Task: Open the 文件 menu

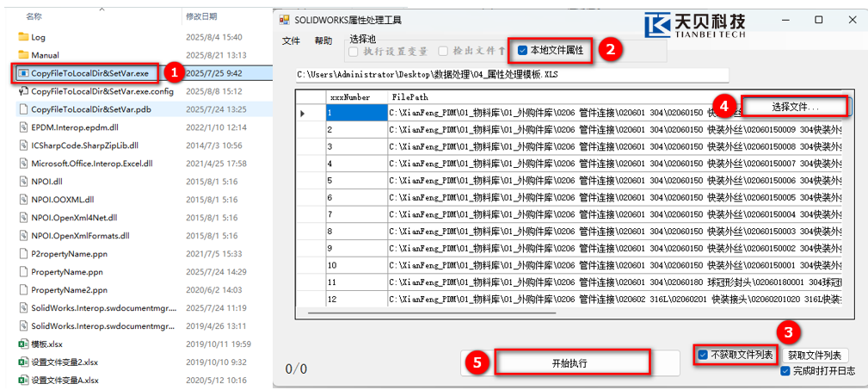Action: tap(291, 40)
